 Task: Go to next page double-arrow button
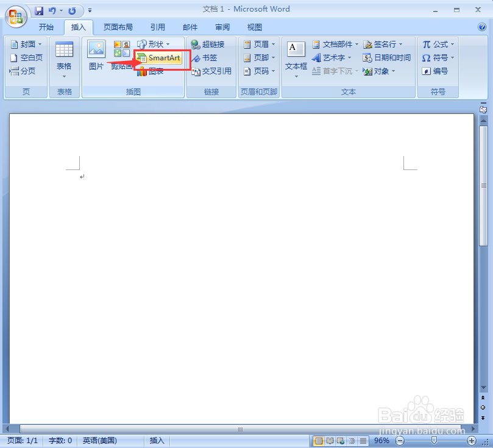[x=483, y=418]
